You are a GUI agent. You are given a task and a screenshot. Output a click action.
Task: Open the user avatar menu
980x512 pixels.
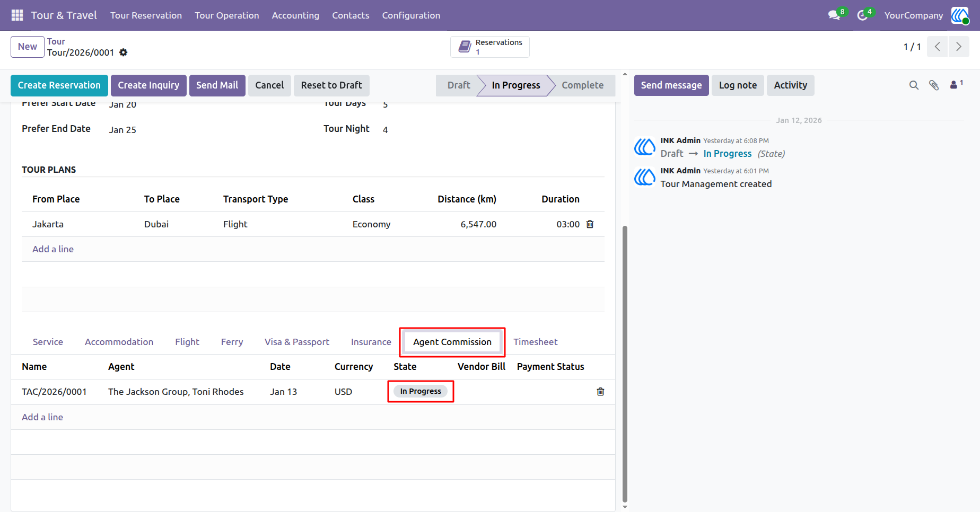[960, 15]
